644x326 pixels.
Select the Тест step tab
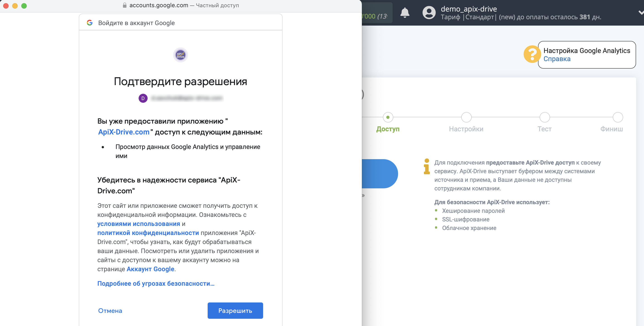coord(545,129)
